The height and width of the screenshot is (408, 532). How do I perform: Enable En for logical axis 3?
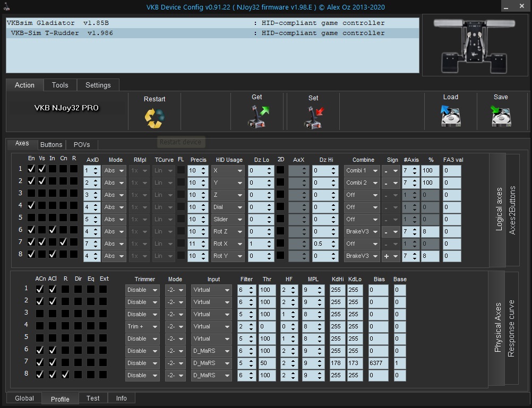(x=31, y=193)
